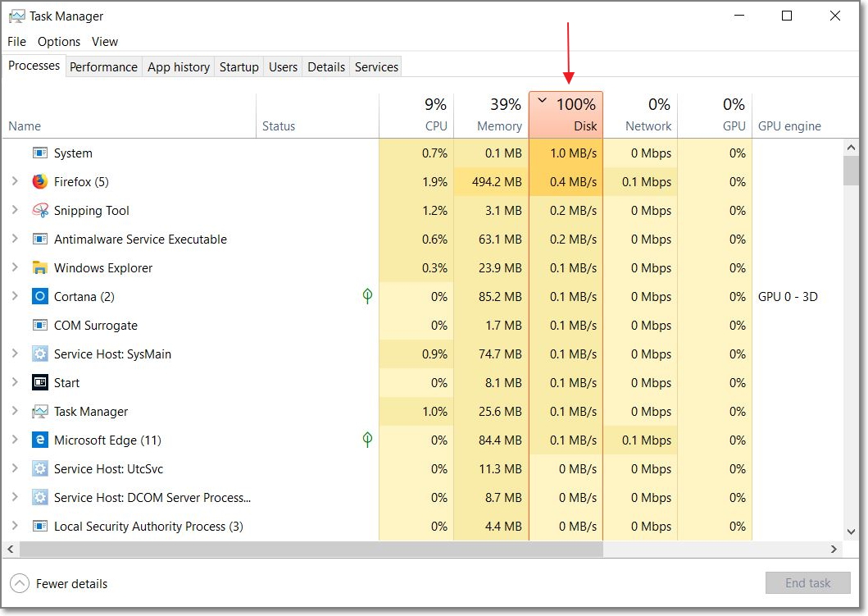Click the Antimalware Service Executable icon
Image resolution: width=868 pixels, height=616 pixels.
40,240
